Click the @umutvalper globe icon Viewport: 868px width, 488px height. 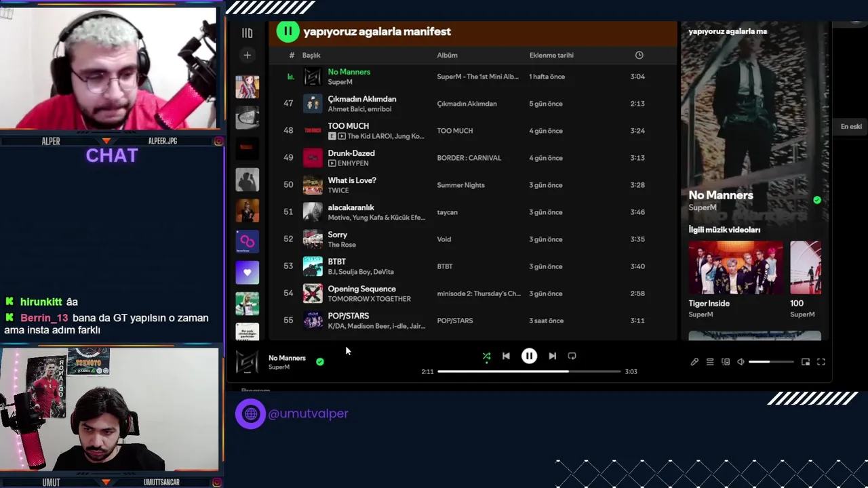point(250,413)
